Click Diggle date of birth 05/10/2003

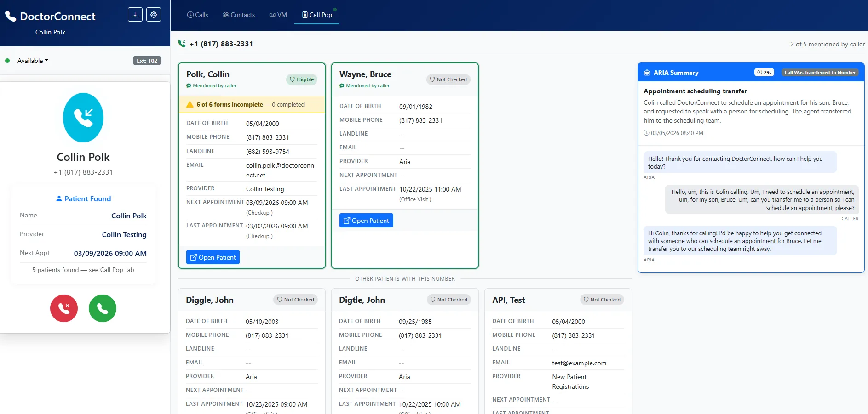(x=262, y=322)
